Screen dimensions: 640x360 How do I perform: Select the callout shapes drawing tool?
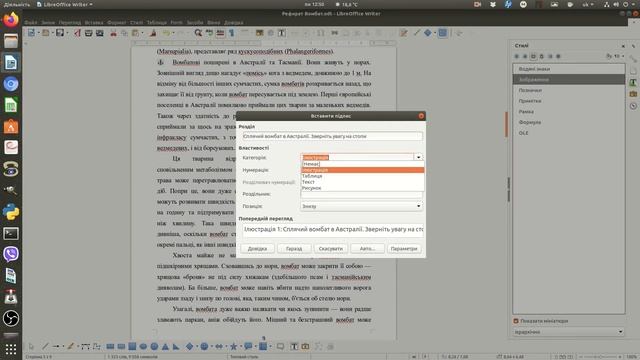(x=248, y=347)
